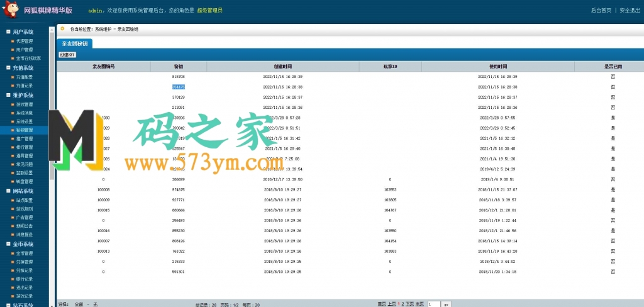Click the 创建KEY button
The image size is (644, 307).
[x=67, y=55]
